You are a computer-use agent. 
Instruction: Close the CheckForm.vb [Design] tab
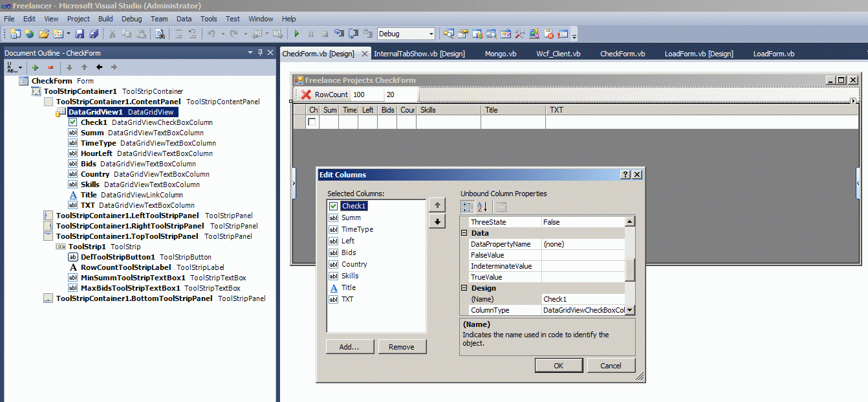pos(365,54)
